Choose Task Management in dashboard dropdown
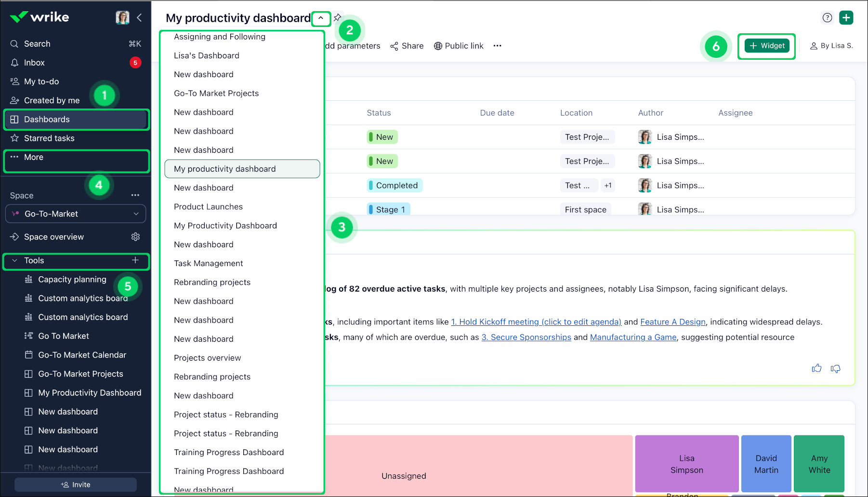Screen dimensions: 868x497 coord(208,263)
